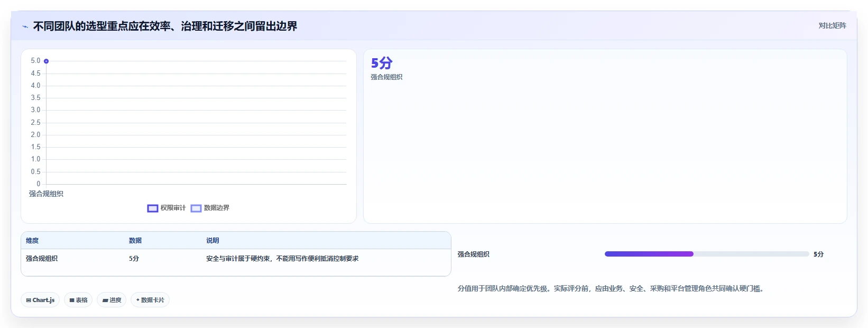868x328 pixels.
Task: Select the 进度 tag chip
Action: coord(112,300)
